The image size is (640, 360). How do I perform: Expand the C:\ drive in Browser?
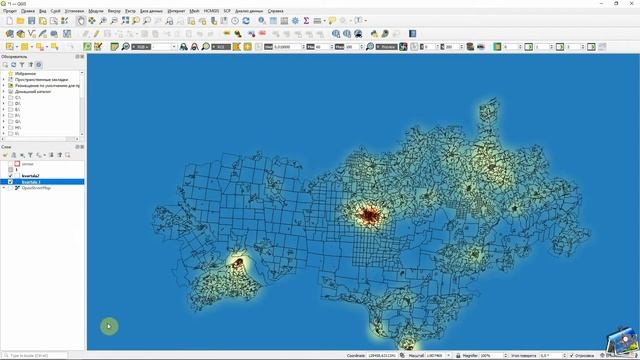[x=4, y=98]
